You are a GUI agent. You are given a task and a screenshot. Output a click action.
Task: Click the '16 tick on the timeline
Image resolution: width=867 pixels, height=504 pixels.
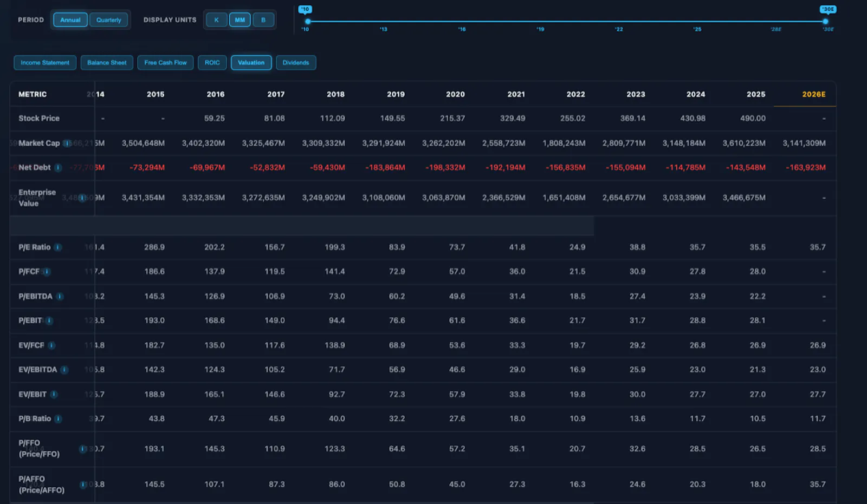click(462, 29)
